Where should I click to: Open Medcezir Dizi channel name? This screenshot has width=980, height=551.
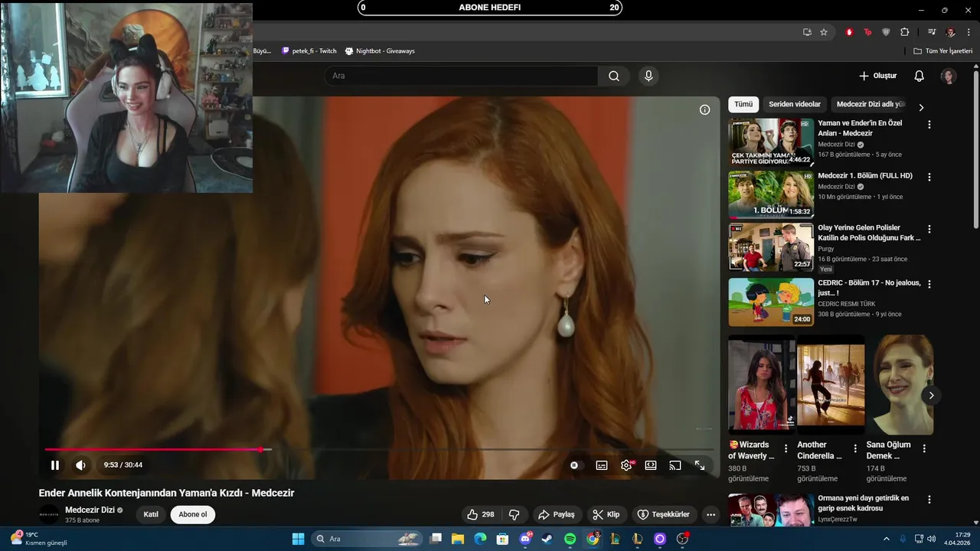pos(90,510)
